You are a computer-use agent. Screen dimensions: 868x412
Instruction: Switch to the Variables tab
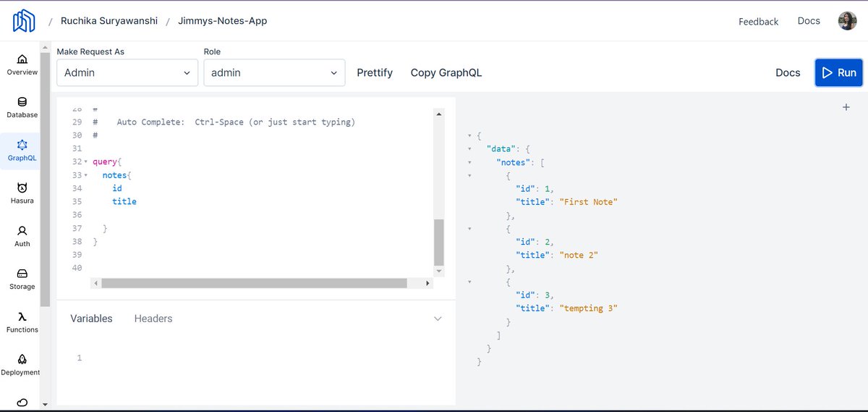pyautogui.click(x=91, y=319)
